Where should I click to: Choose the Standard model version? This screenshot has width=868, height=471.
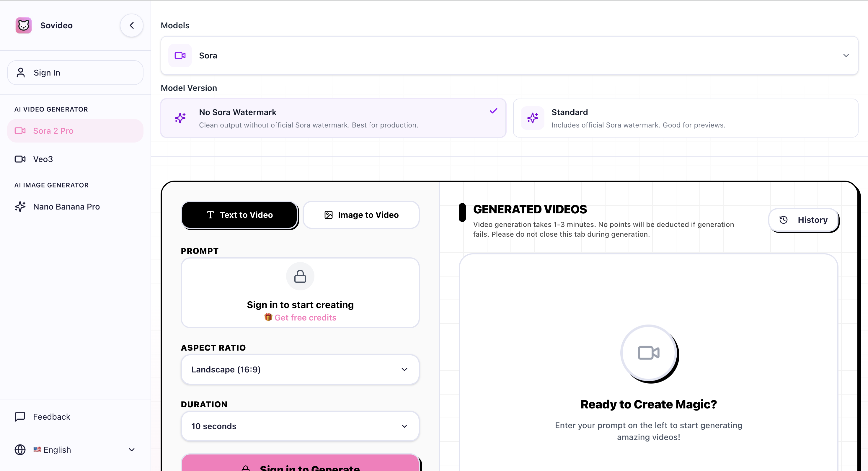[686, 118]
